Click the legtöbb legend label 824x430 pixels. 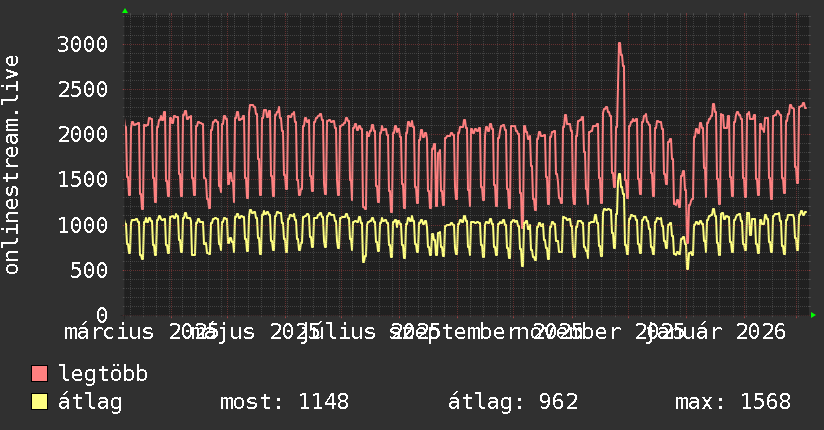pyautogui.click(x=103, y=374)
